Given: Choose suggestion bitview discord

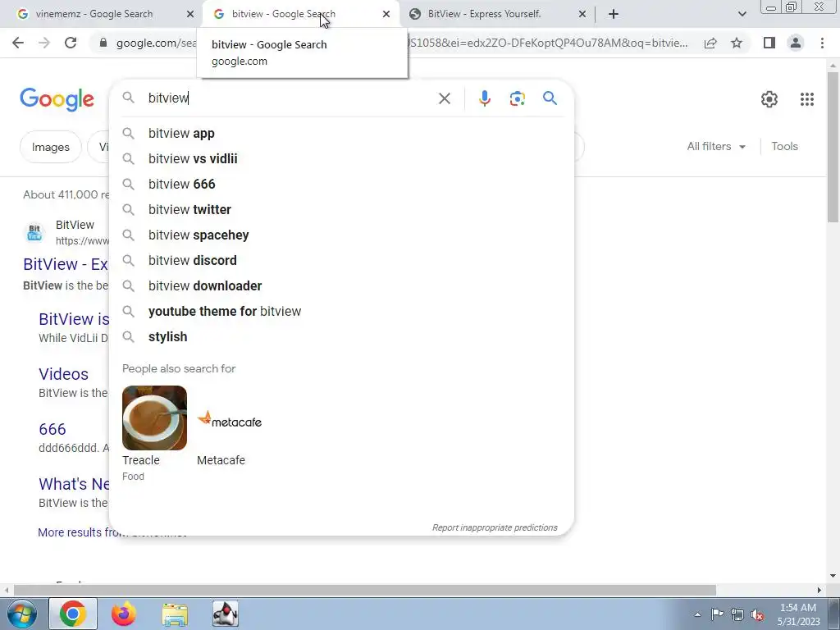Looking at the screenshot, I should 341,260.
